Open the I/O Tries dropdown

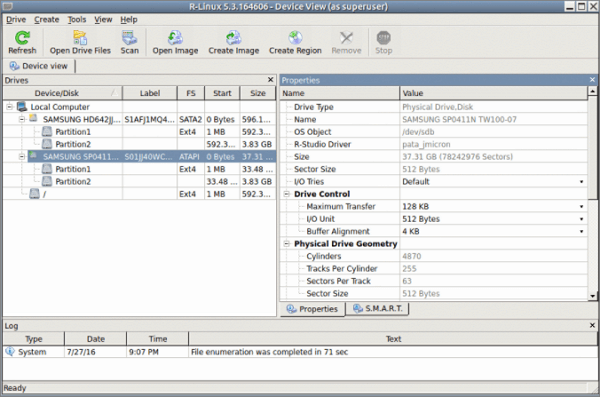pos(581,181)
